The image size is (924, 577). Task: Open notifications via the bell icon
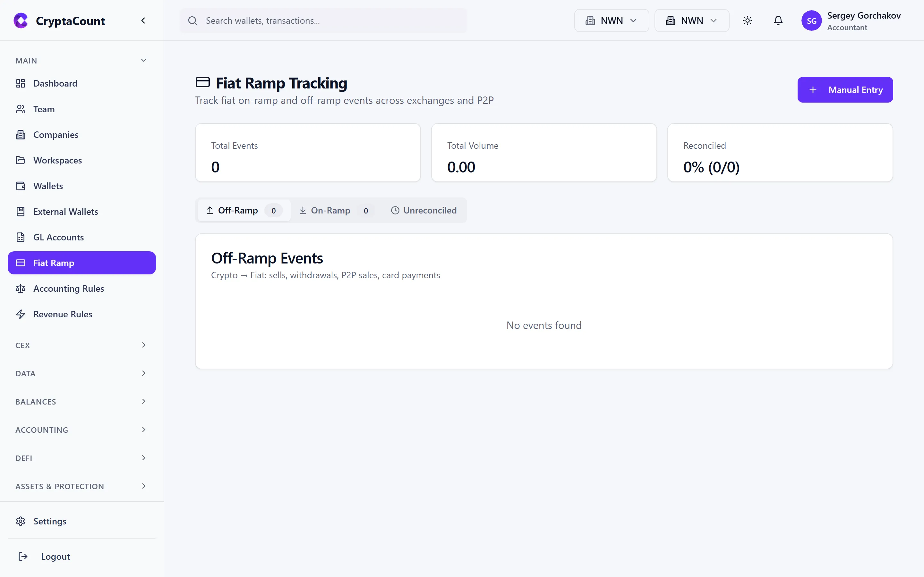tap(778, 21)
